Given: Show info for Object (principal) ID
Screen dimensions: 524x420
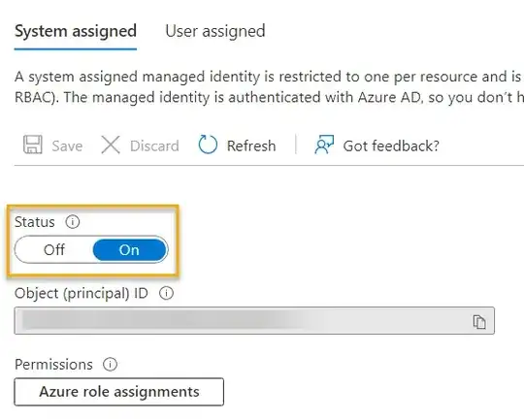Looking at the screenshot, I should coord(166,293).
